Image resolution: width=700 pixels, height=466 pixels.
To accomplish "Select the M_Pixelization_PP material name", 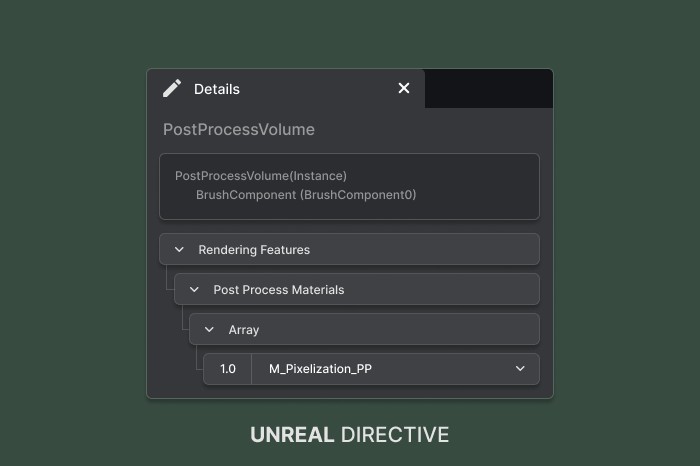I will coord(320,369).
